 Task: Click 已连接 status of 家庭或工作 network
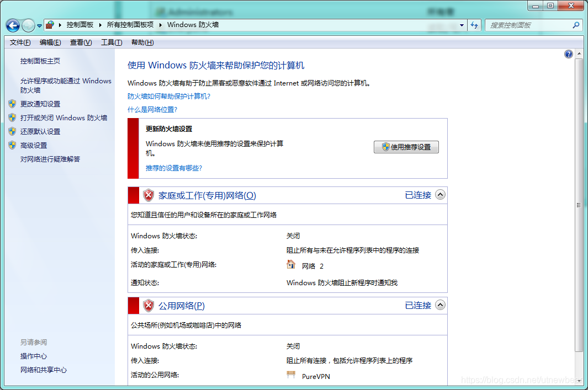tap(418, 195)
